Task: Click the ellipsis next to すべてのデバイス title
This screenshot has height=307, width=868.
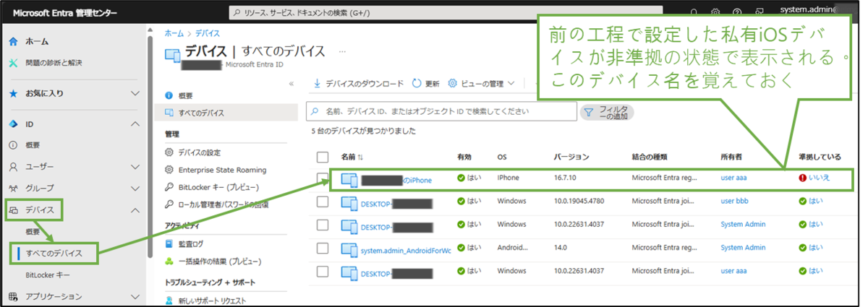Action: pos(342,51)
